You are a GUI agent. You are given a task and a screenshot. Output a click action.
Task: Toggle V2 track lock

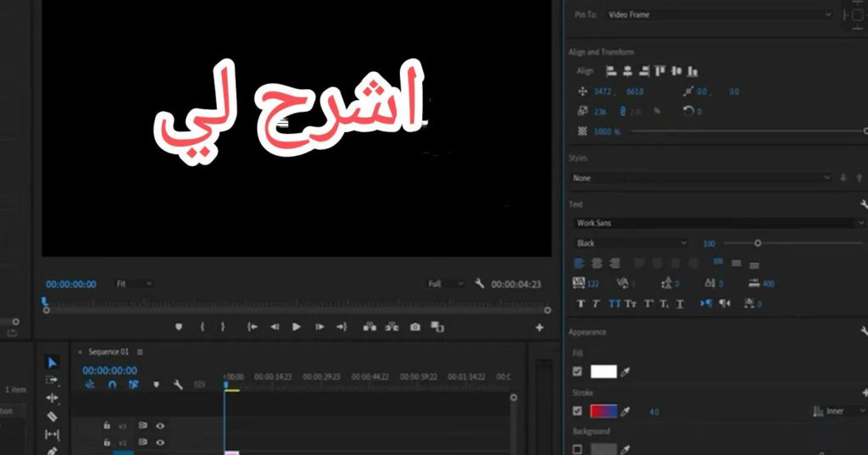[x=107, y=442]
